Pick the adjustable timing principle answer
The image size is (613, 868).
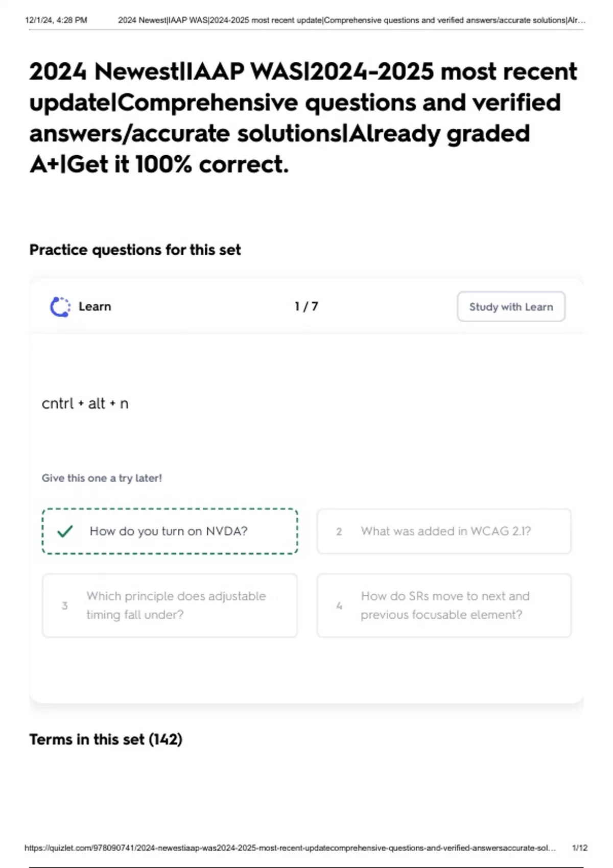click(170, 606)
